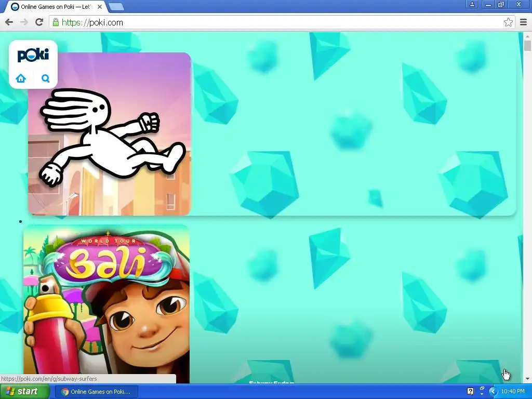The width and height of the screenshot is (532, 399).
Task: Click scrollbar up arrow
Action: (528, 36)
